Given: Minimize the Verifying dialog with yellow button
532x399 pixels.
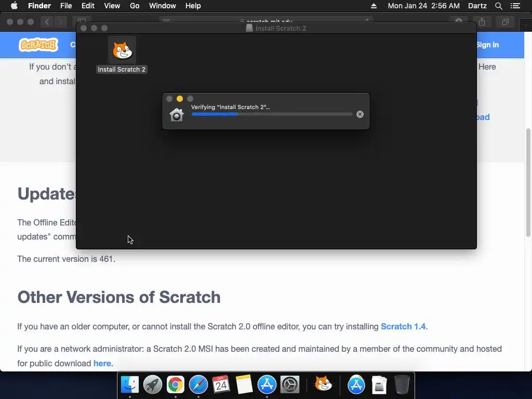Looking at the screenshot, I should (x=180, y=99).
